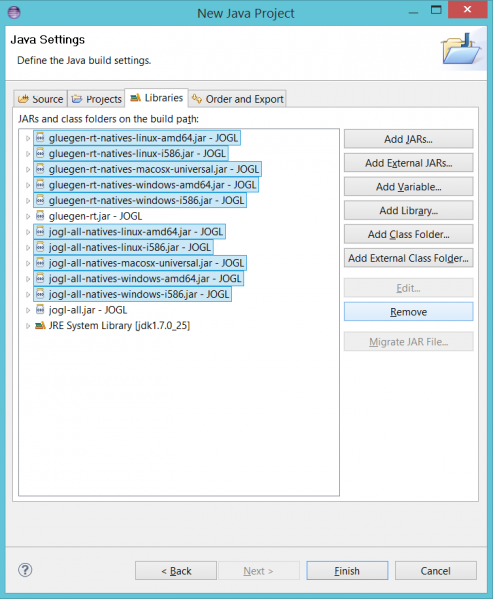Click the jar icon of gluegen-rt-natives-windows-i586.jar
This screenshot has width=493, height=599.
40,201
